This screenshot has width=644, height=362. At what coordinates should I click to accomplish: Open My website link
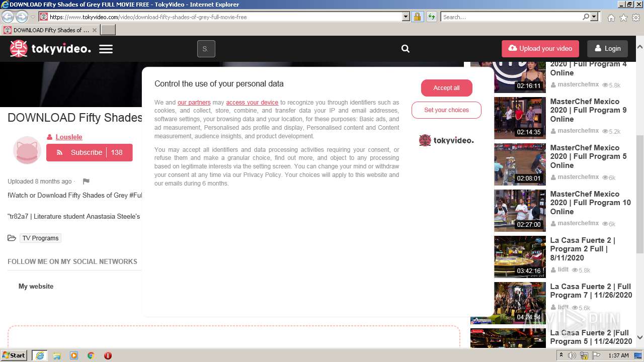tap(36, 286)
